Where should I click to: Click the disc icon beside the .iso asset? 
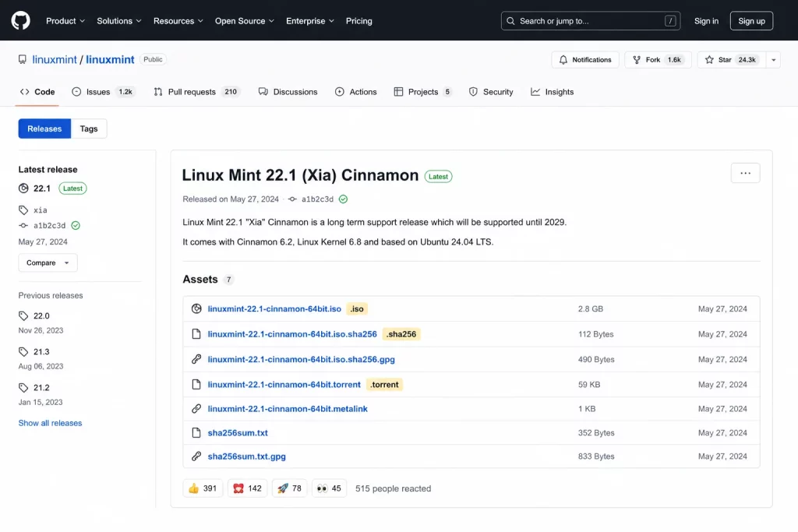tap(196, 308)
